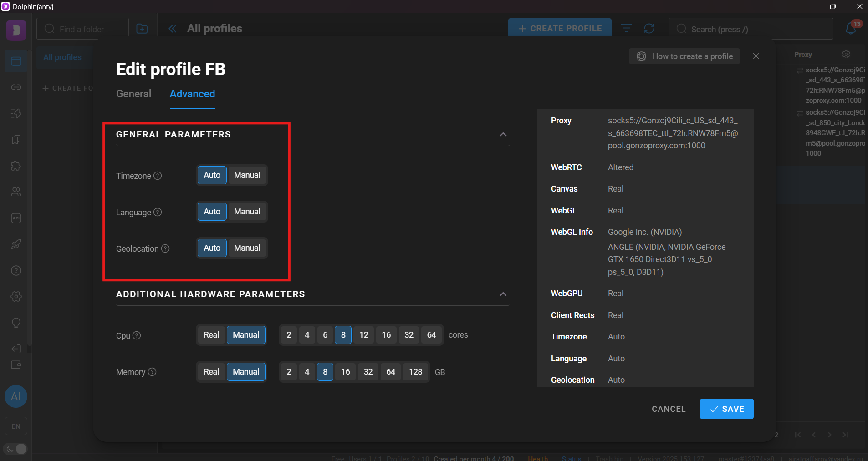The image size is (868, 461).
Task: Toggle the dark mode switch at bottom left
Action: click(16, 449)
